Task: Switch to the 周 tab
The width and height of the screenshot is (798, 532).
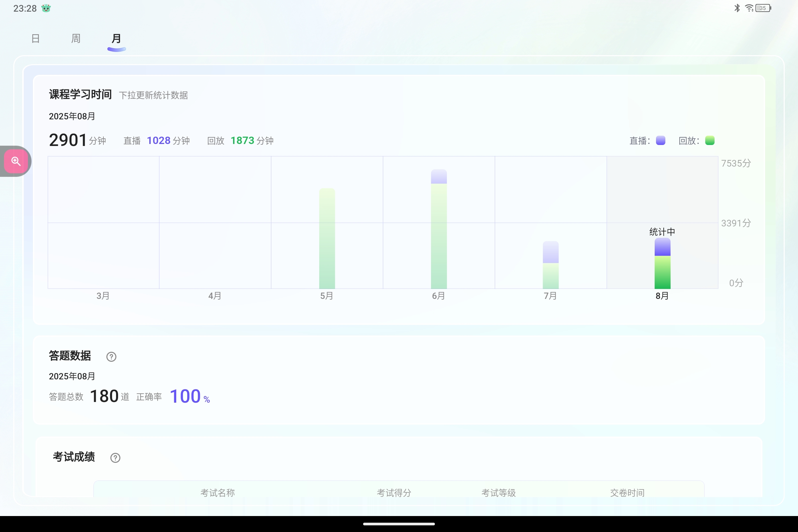Action: click(76, 39)
